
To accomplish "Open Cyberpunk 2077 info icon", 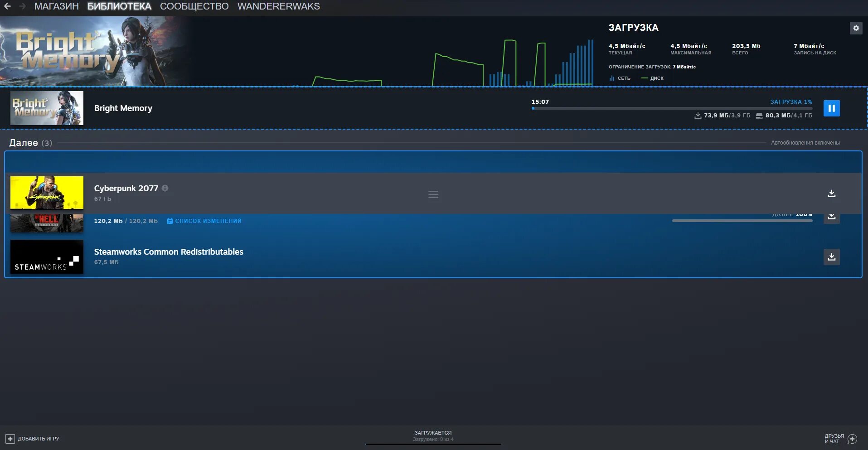I will (x=165, y=188).
